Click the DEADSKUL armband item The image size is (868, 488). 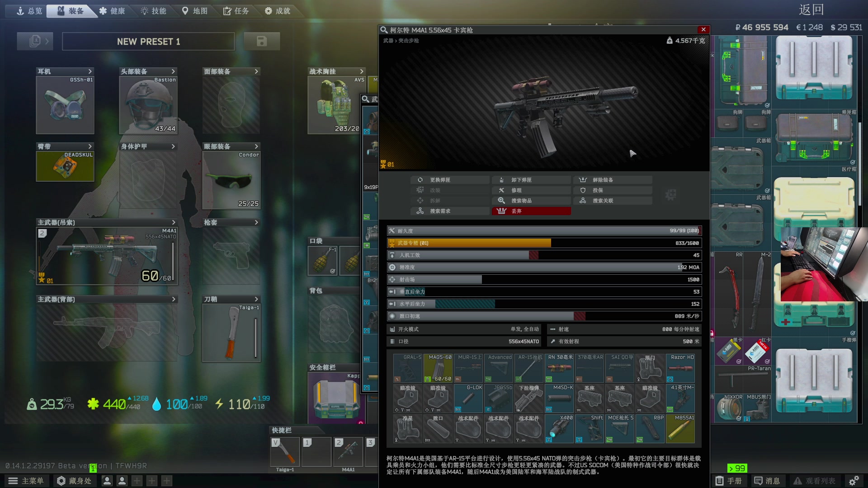(x=65, y=166)
